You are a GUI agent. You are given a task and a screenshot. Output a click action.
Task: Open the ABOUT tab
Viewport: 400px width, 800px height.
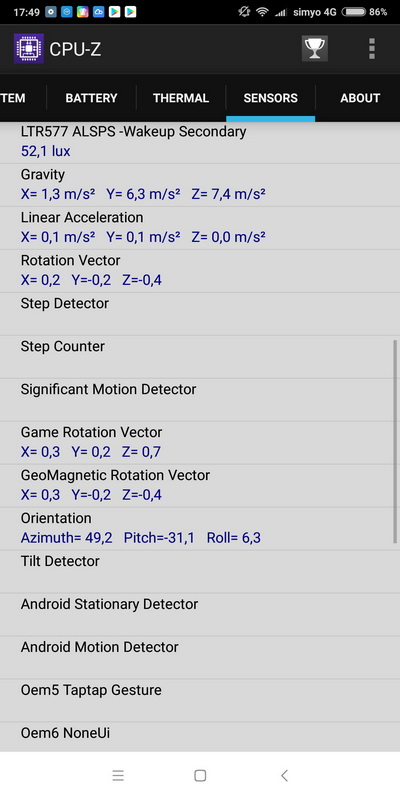point(360,98)
